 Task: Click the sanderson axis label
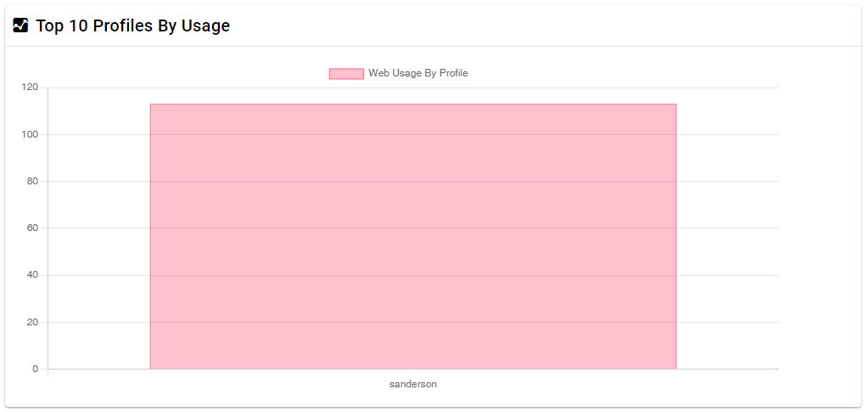(413, 384)
